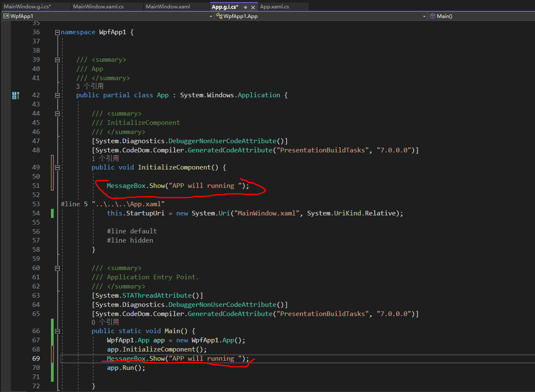Click 'partial' keyword on line 42
Image resolution: width=535 pixels, height=392 pixels.
click(x=117, y=95)
